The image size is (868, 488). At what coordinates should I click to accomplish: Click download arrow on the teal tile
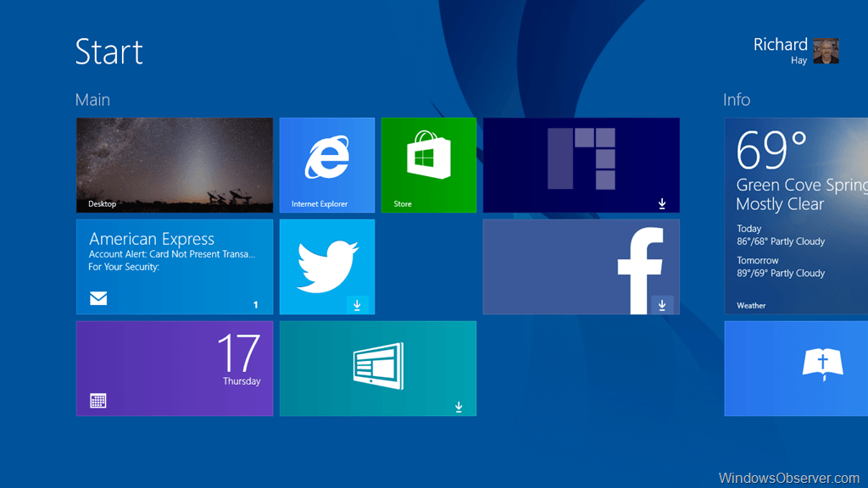[x=459, y=408]
